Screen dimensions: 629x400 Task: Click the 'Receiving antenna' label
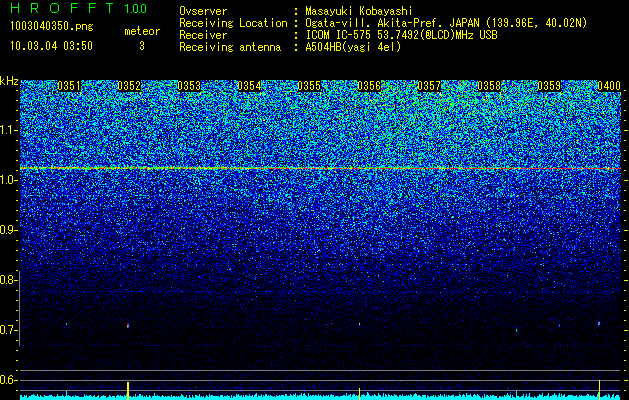click(230, 47)
